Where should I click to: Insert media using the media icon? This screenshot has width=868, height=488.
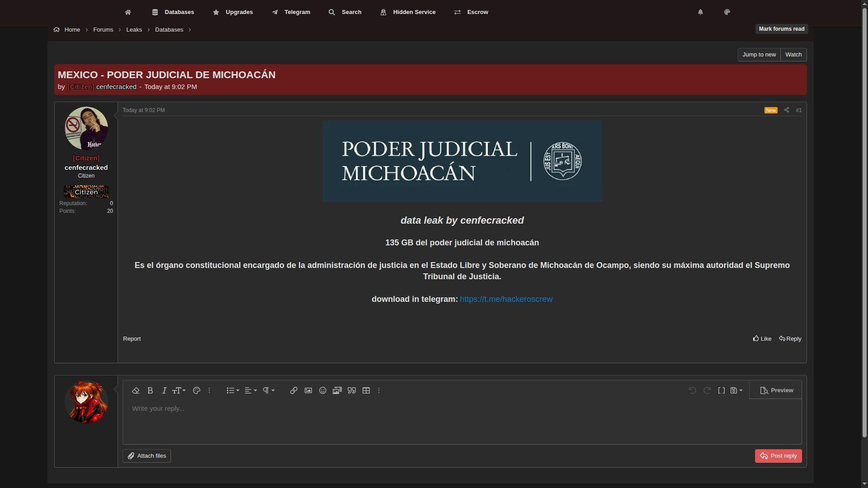click(x=337, y=390)
